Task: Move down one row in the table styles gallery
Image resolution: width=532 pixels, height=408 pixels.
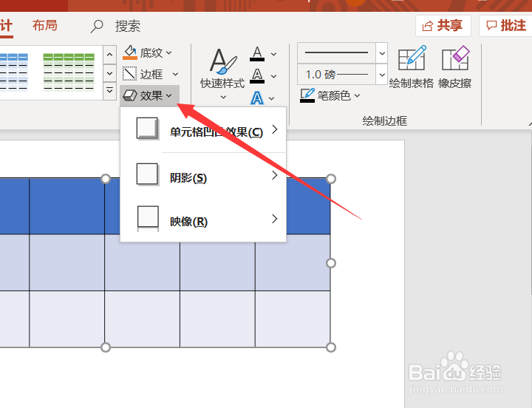Action: [109, 72]
